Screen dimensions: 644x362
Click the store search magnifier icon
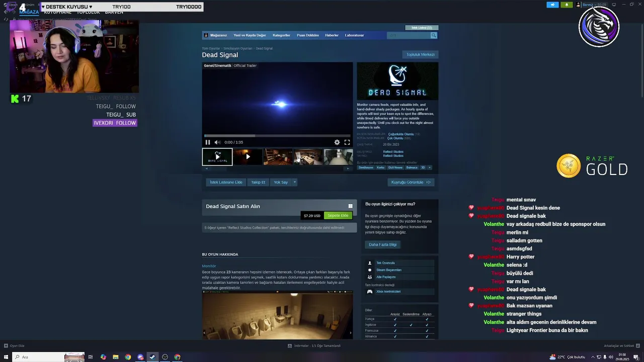(x=434, y=35)
